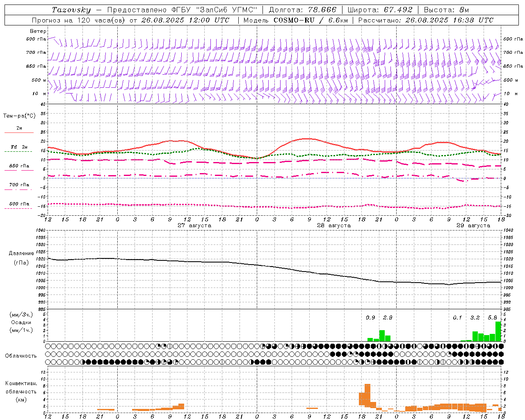This screenshot has width=525, height=420.
Task: Select the 2м temperature legend entry
Action: (19, 128)
